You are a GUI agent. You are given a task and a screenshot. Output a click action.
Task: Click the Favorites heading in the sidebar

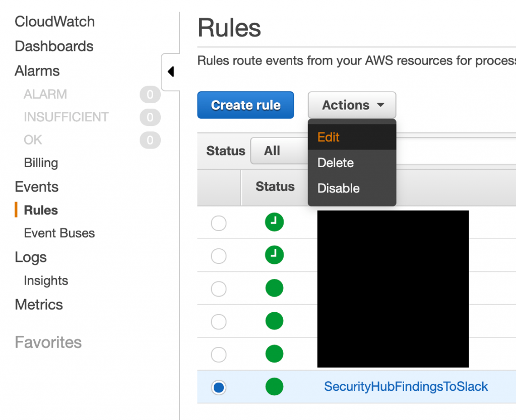tap(48, 342)
